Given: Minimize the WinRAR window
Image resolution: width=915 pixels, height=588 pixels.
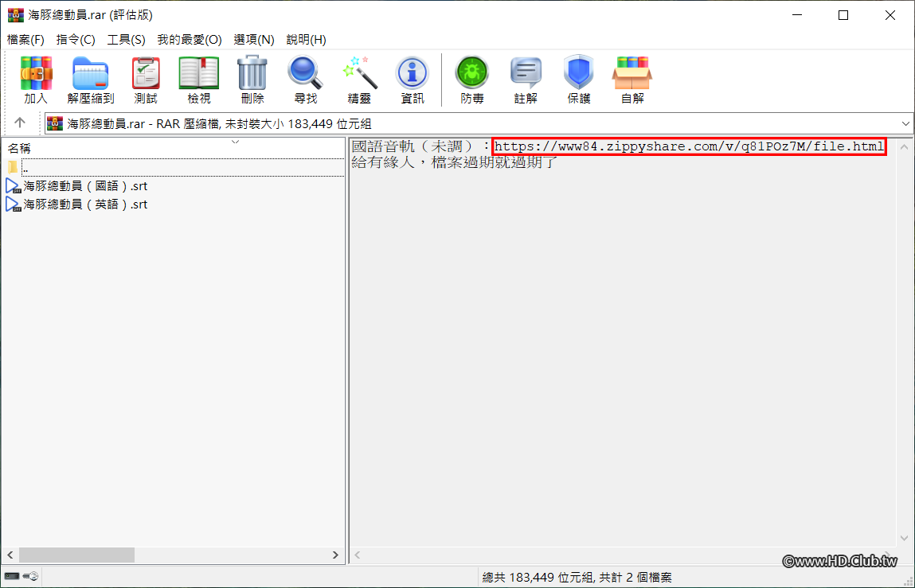Looking at the screenshot, I should tap(796, 15).
